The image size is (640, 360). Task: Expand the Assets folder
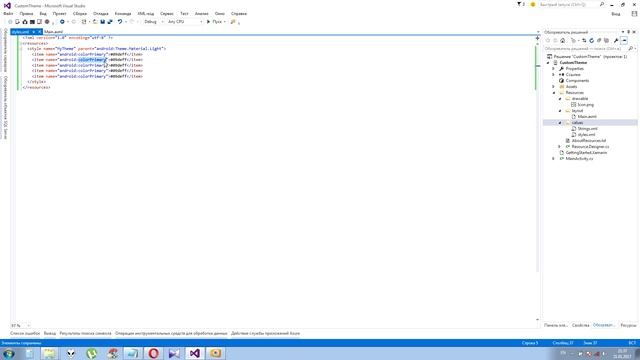[x=554, y=87]
